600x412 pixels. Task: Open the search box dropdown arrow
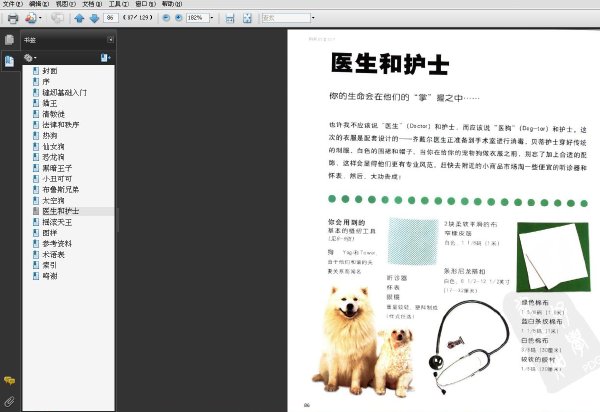(313, 18)
